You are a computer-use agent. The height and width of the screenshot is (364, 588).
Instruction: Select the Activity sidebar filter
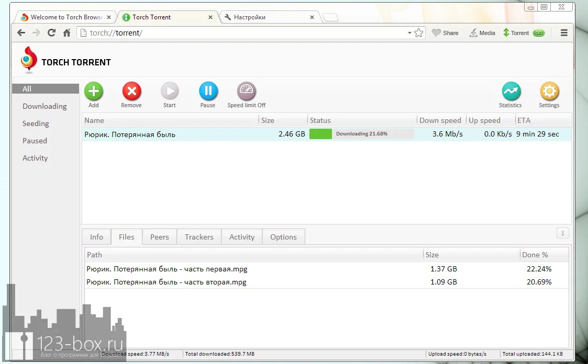35,158
